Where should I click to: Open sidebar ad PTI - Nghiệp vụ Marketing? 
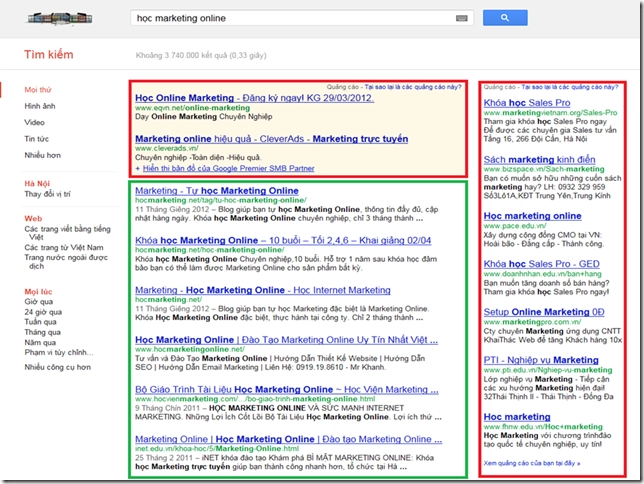point(541,360)
